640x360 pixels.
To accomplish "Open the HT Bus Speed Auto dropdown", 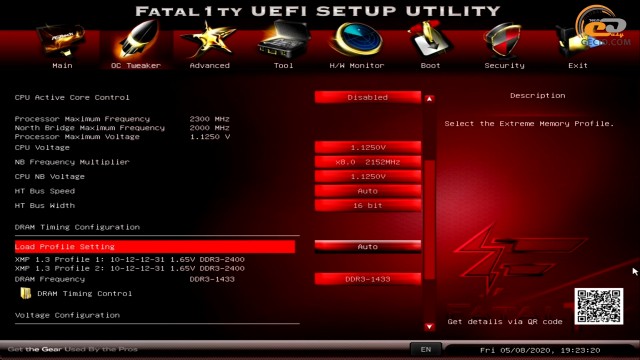I will coord(367,191).
